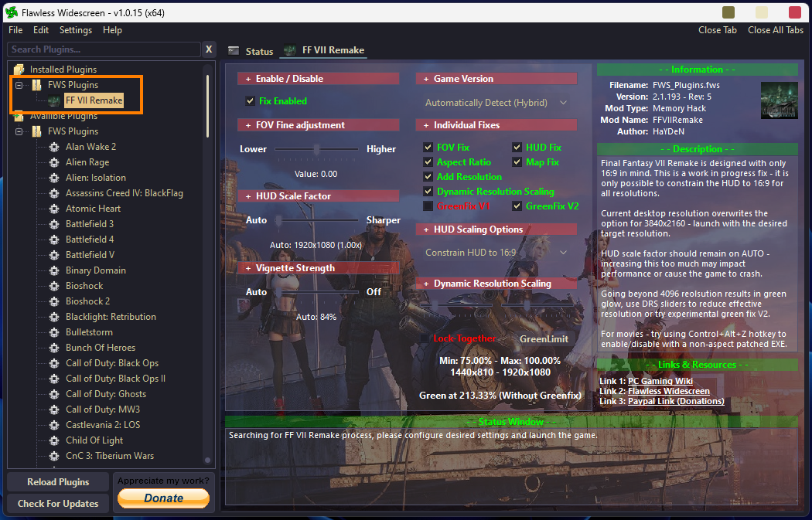
Task: Uncheck the HUD Fix option
Action: 517,148
